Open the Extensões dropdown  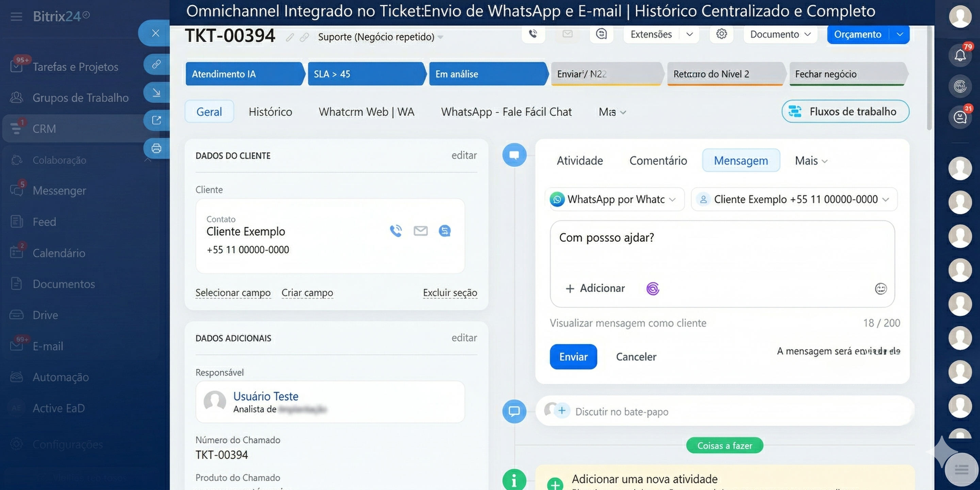661,34
